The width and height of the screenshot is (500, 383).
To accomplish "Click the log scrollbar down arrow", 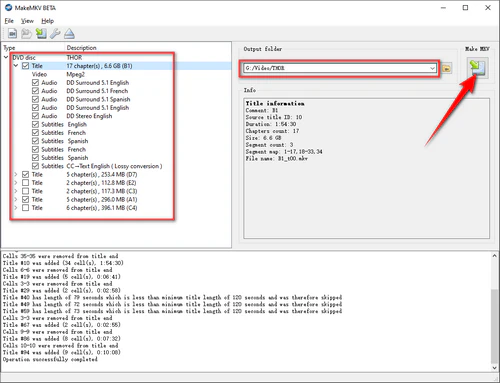I will (x=494, y=368).
